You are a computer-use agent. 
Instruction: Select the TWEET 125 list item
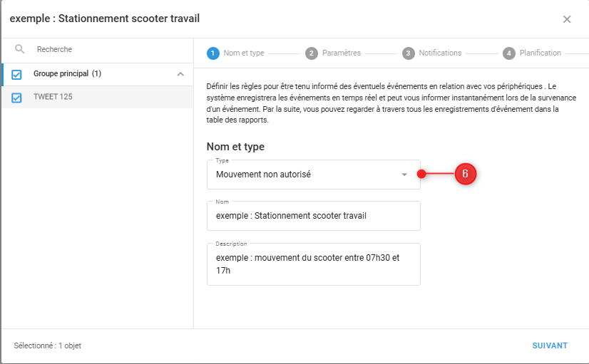pyautogui.click(x=100, y=98)
